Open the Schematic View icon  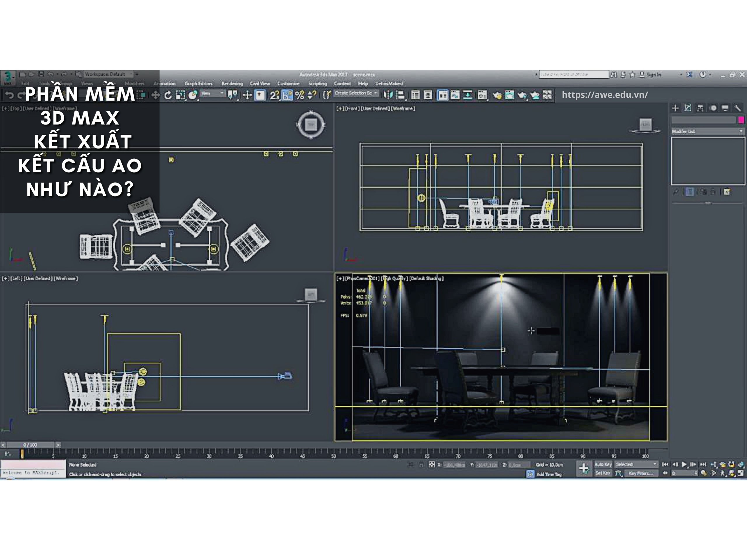(468, 95)
